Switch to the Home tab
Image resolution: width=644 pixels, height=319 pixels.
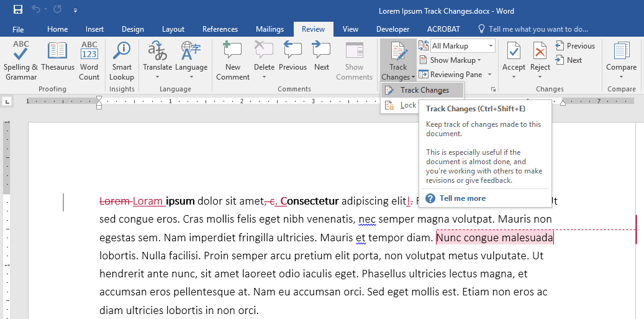point(58,29)
